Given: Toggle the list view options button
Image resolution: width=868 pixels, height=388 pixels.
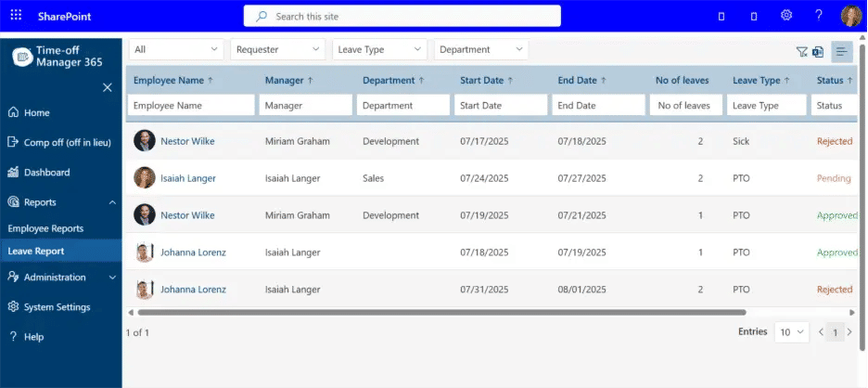Looking at the screenshot, I should pyautogui.click(x=841, y=52).
